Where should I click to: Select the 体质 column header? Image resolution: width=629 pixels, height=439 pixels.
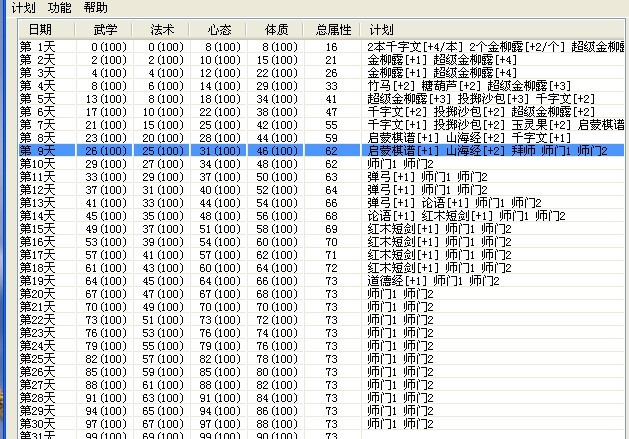click(273, 30)
